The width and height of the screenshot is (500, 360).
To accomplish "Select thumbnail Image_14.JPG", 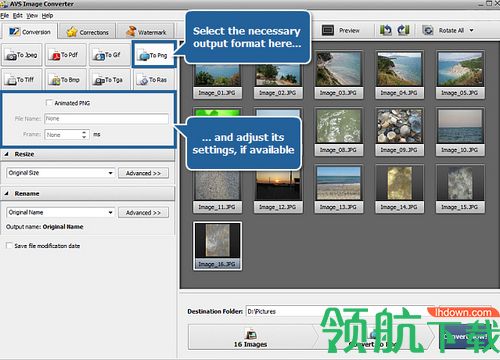I will pos(399,189).
